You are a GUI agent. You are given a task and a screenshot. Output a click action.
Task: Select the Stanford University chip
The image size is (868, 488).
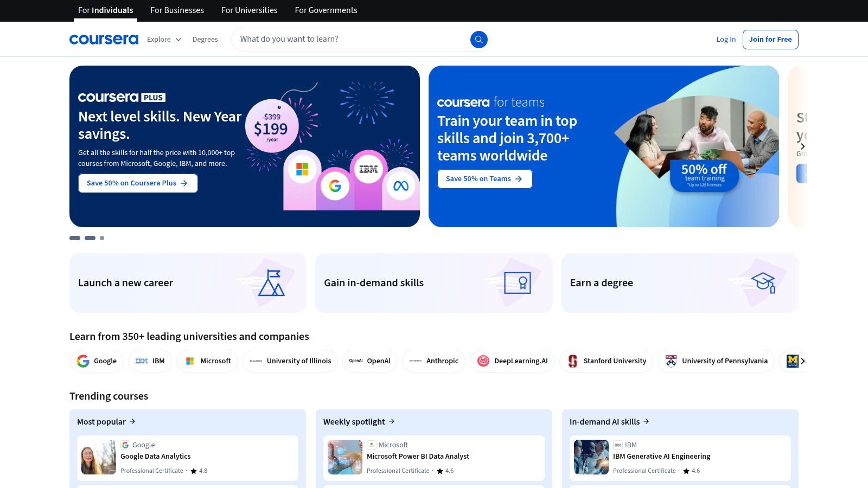[606, 361]
